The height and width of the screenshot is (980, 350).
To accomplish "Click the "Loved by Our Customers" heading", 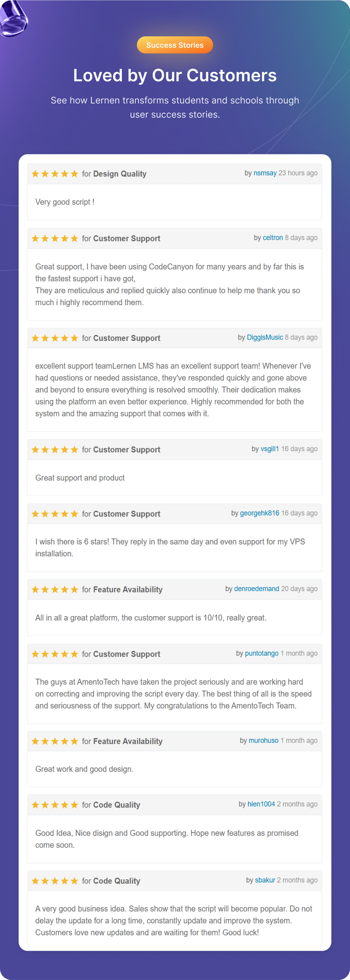I will coord(175,75).
